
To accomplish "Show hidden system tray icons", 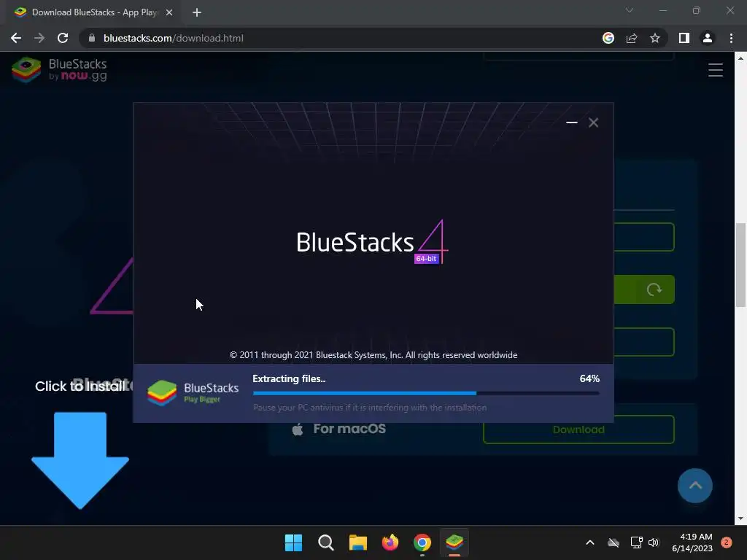I will (x=589, y=542).
